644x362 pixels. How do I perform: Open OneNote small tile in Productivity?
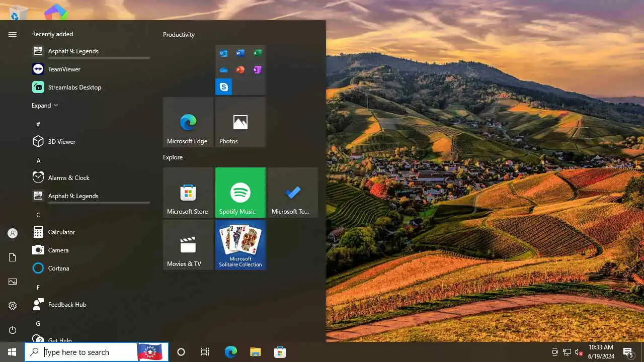point(257,70)
